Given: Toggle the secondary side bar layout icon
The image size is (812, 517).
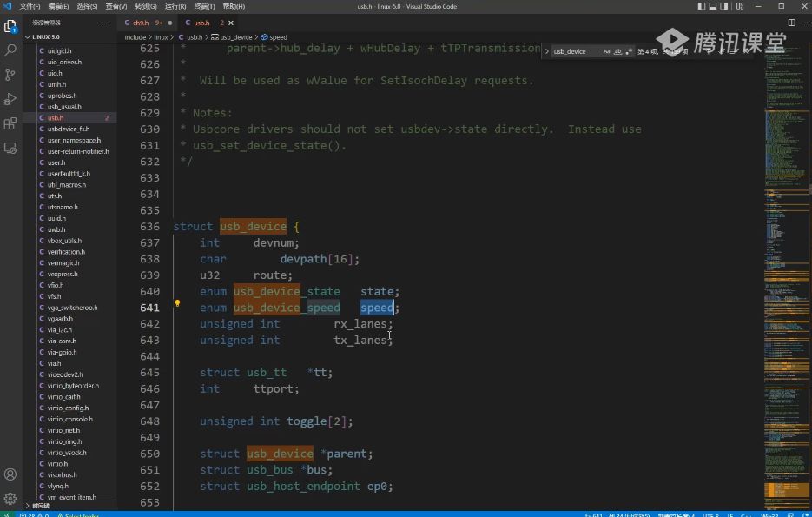Looking at the screenshot, I should pyautogui.click(x=724, y=6).
